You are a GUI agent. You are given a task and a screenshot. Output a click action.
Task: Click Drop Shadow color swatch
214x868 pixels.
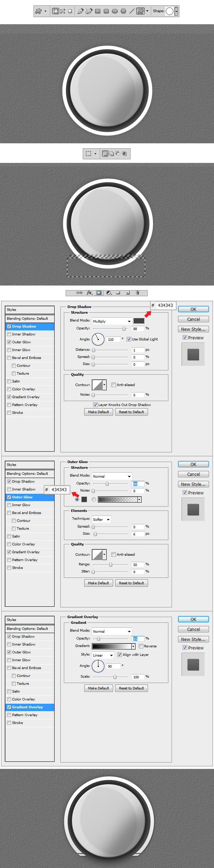tap(139, 321)
